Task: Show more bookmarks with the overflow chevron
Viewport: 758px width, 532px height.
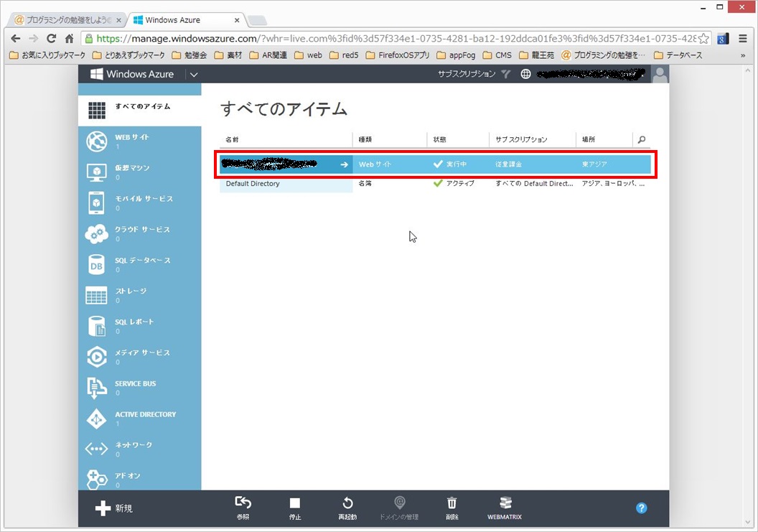Action: 742,55
